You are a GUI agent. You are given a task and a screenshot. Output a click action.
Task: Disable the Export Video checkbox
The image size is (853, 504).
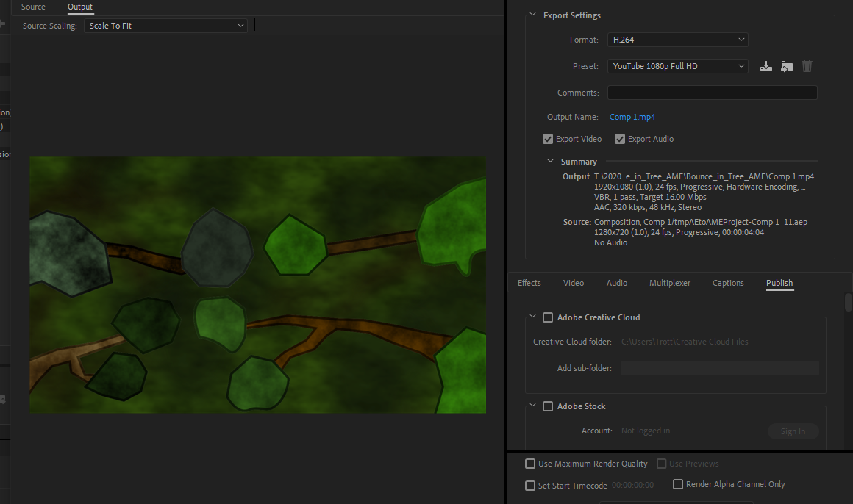[548, 138]
